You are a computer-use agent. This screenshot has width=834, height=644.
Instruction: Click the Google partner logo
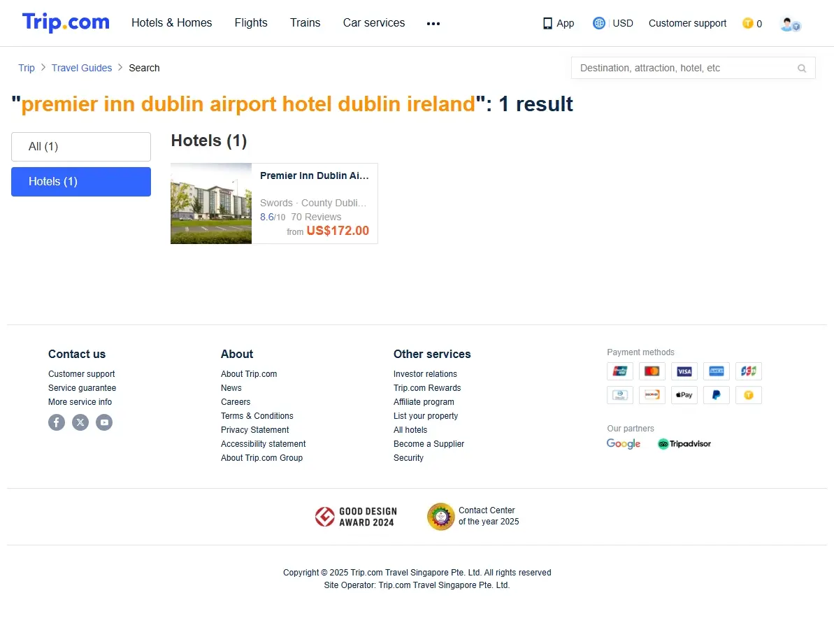(x=624, y=443)
